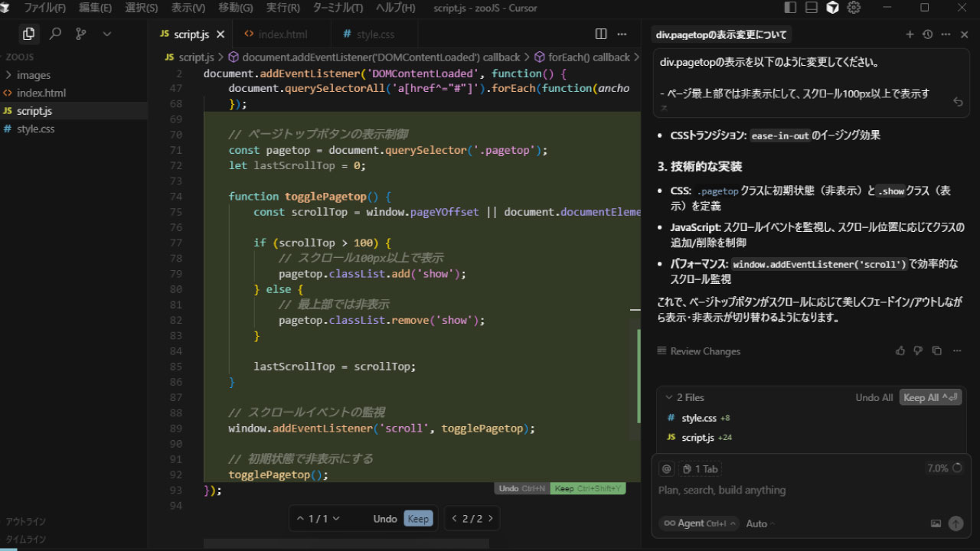The width and height of the screenshot is (980, 551).
Task: Open the Auto model dropdown
Action: (760, 523)
